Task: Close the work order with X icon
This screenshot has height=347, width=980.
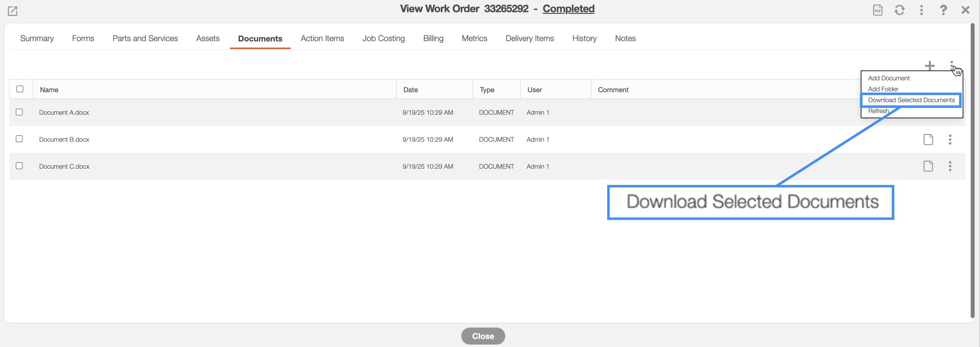Action: pyautogui.click(x=965, y=10)
